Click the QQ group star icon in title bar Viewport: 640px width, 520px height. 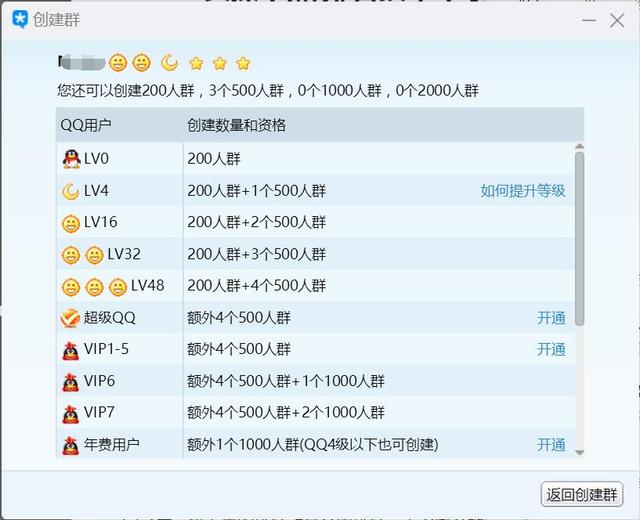point(20,19)
